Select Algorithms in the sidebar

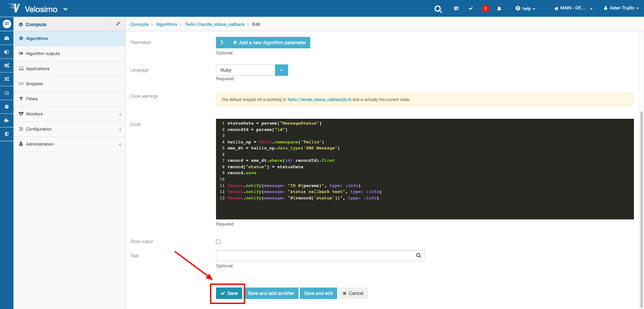click(69, 39)
